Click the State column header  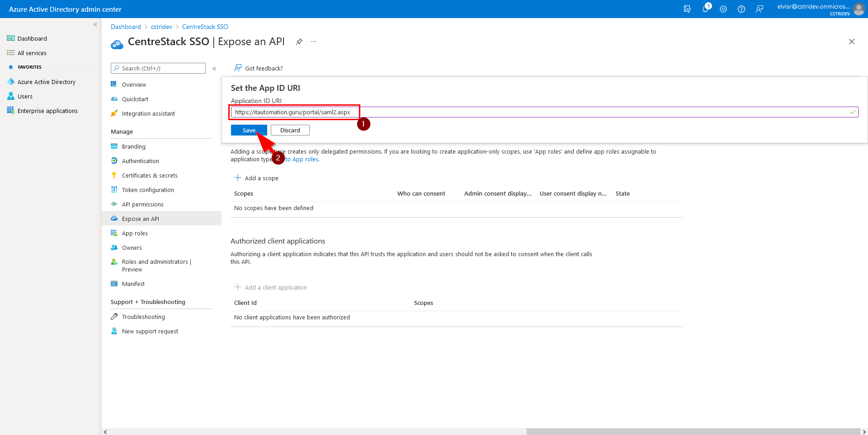coord(623,193)
